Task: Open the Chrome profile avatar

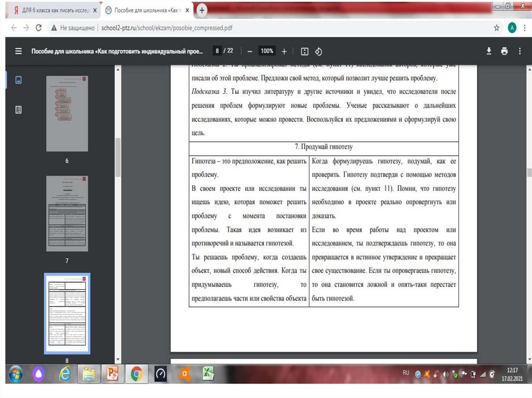Action: [512, 28]
